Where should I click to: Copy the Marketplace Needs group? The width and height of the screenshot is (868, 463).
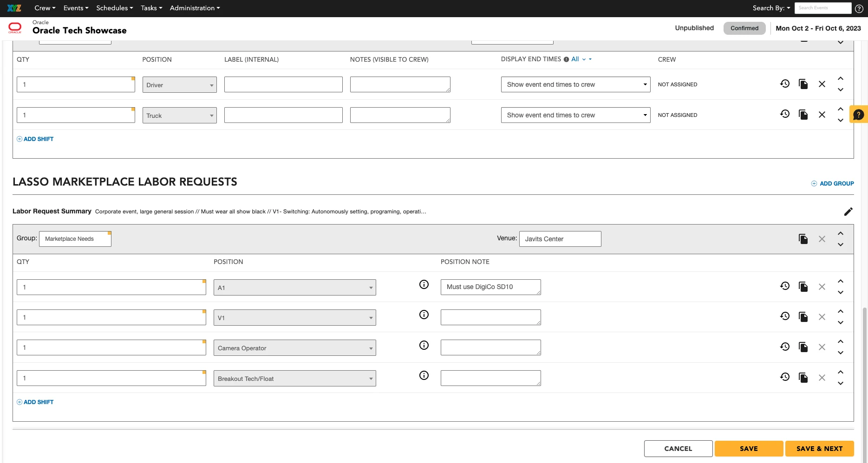point(803,239)
